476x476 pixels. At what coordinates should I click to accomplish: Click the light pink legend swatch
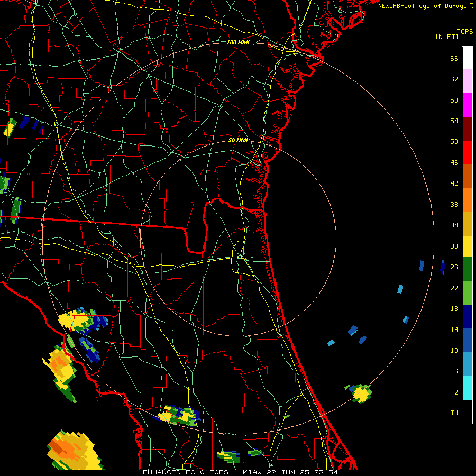tap(467, 81)
